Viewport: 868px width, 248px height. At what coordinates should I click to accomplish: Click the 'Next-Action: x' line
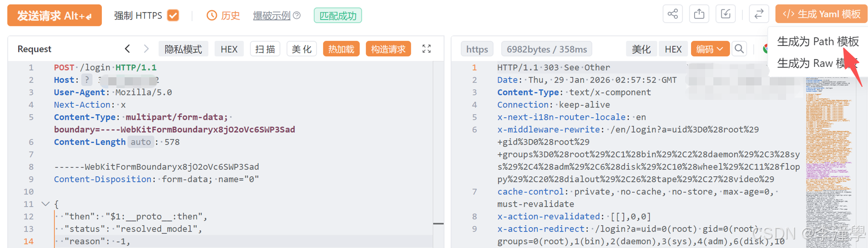point(90,105)
